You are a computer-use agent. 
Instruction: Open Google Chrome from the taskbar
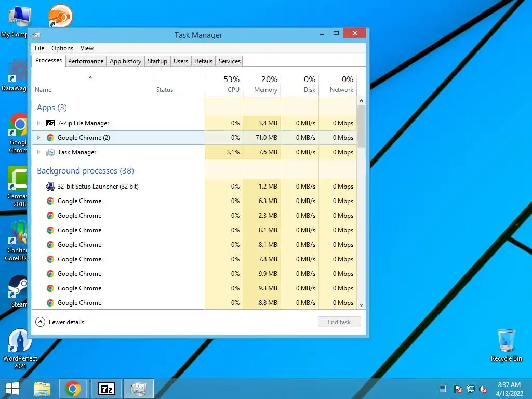[x=73, y=389]
